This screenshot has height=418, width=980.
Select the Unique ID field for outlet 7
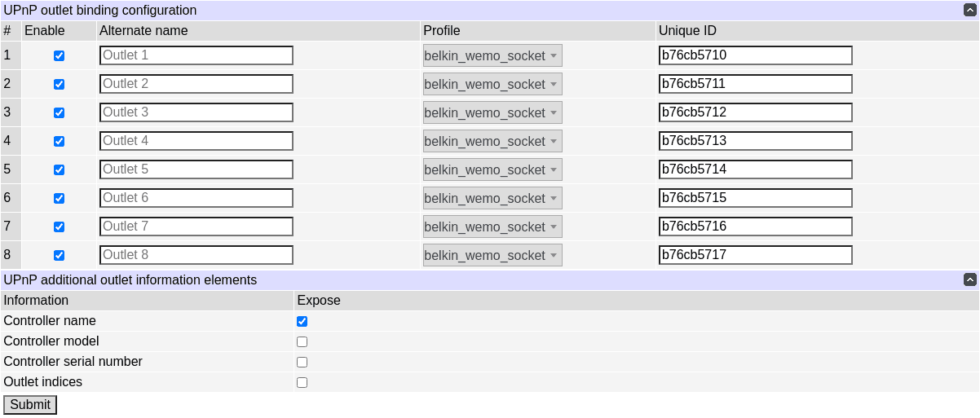click(x=755, y=227)
